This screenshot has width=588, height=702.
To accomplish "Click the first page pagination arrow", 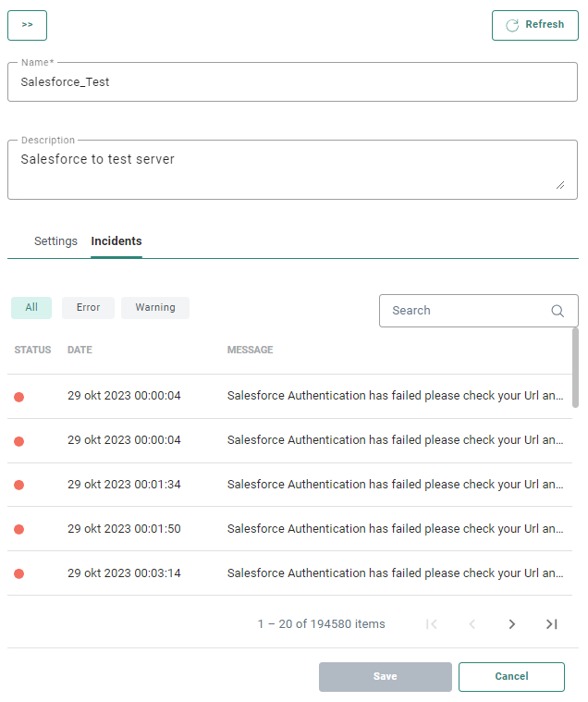I will coord(432,624).
